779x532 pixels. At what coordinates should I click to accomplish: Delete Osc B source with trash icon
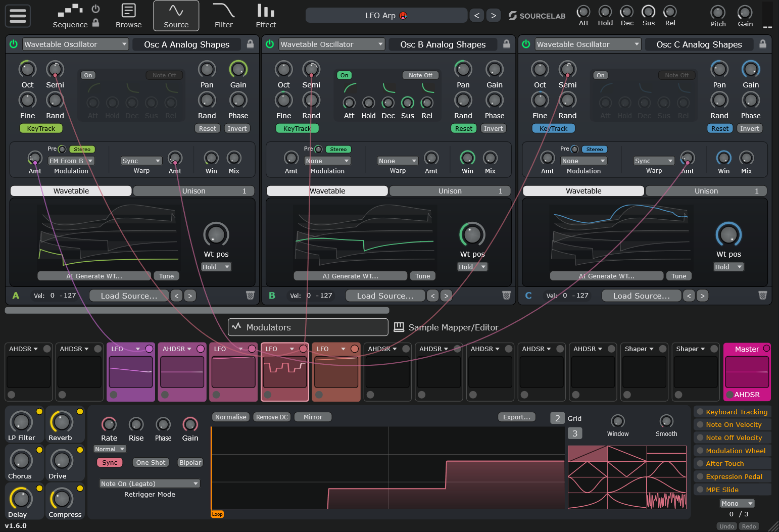tap(506, 296)
